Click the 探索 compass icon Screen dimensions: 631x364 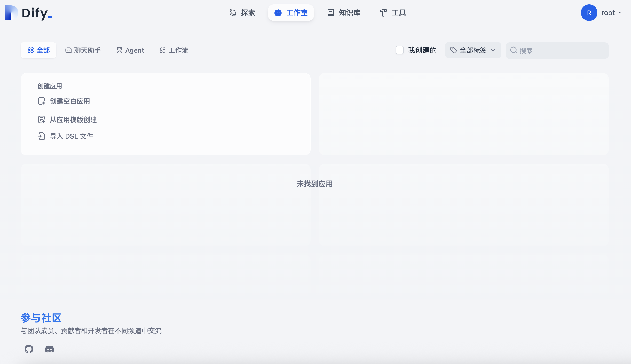[233, 12]
